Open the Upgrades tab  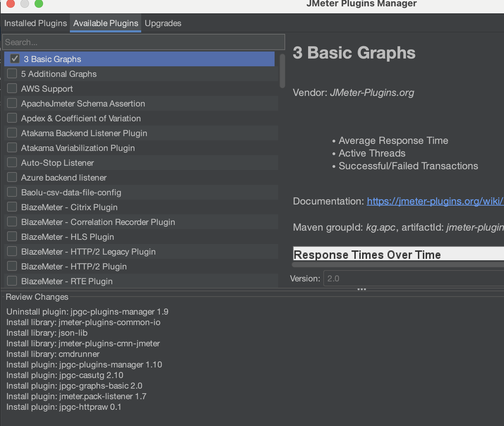click(x=163, y=23)
